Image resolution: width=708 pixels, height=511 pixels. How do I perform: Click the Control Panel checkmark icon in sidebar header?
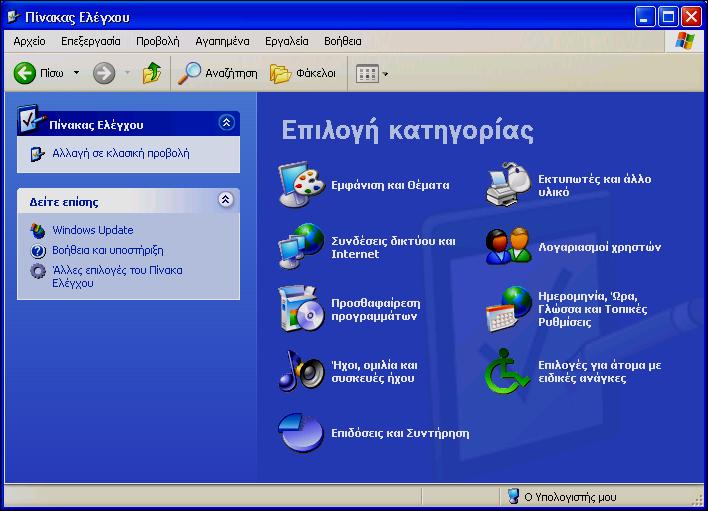(x=31, y=120)
